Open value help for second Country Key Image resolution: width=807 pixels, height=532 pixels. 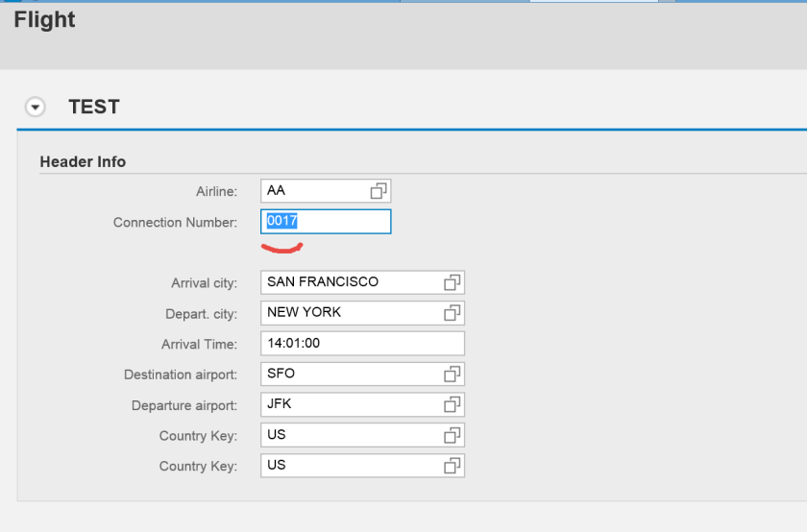pyautogui.click(x=452, y=466)
